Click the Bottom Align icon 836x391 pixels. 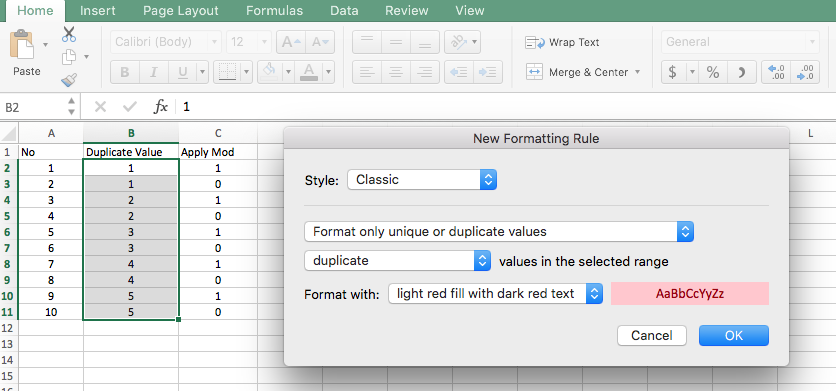click(x=424, y=42)
